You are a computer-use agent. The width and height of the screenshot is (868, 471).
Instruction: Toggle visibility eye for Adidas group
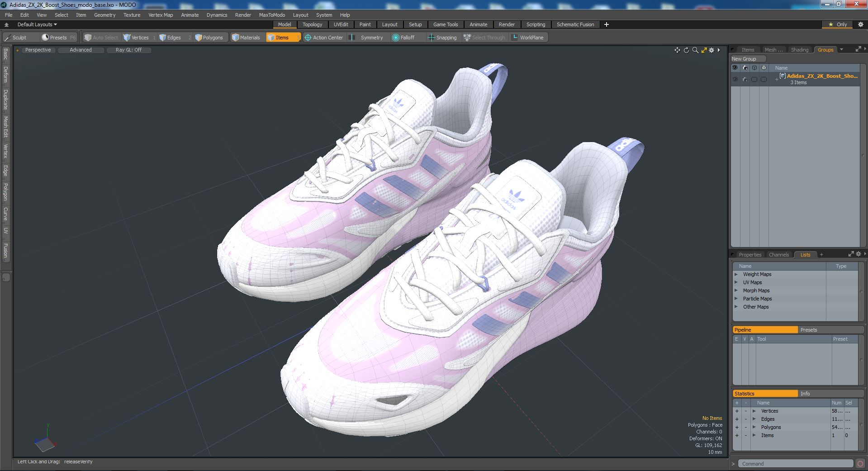(735, 79)
